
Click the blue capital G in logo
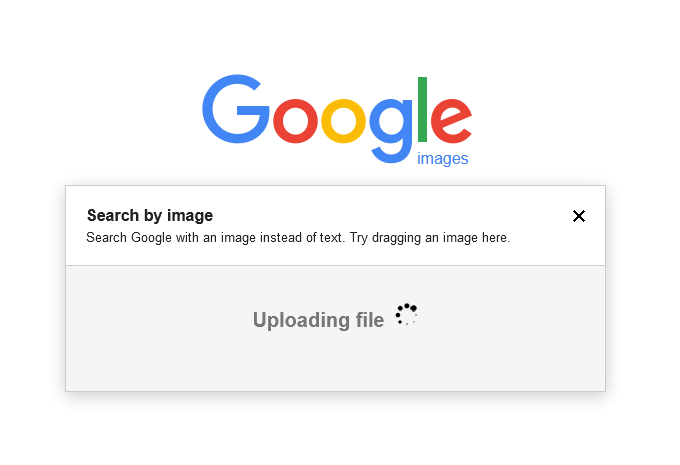236,109
